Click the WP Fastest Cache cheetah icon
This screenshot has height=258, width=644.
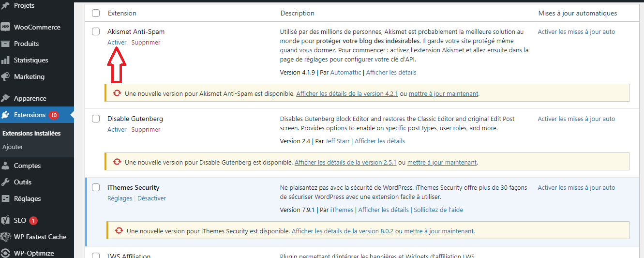[x=6, y=237]
